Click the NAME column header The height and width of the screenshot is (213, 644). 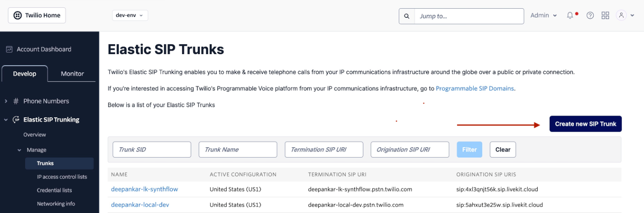point(120,174)
